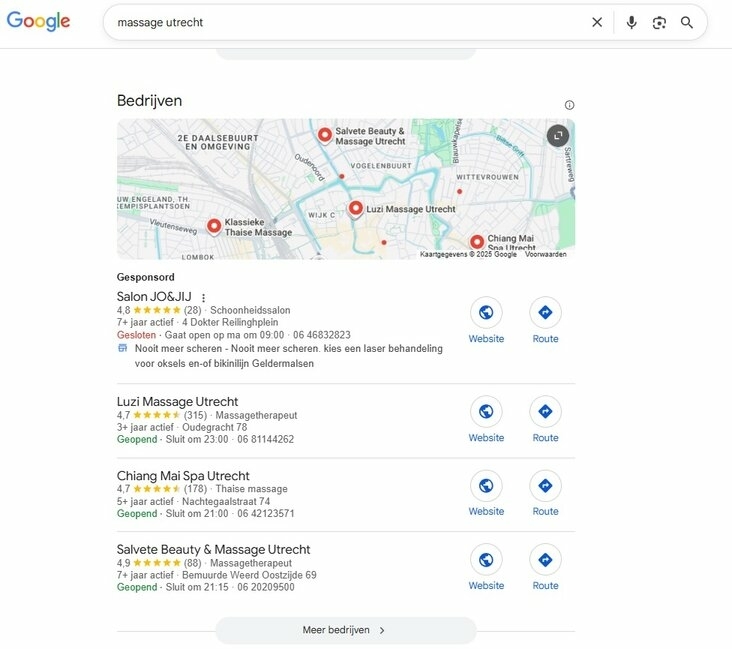Open Luzi Massage Utrecht listing title

(177, 402)
